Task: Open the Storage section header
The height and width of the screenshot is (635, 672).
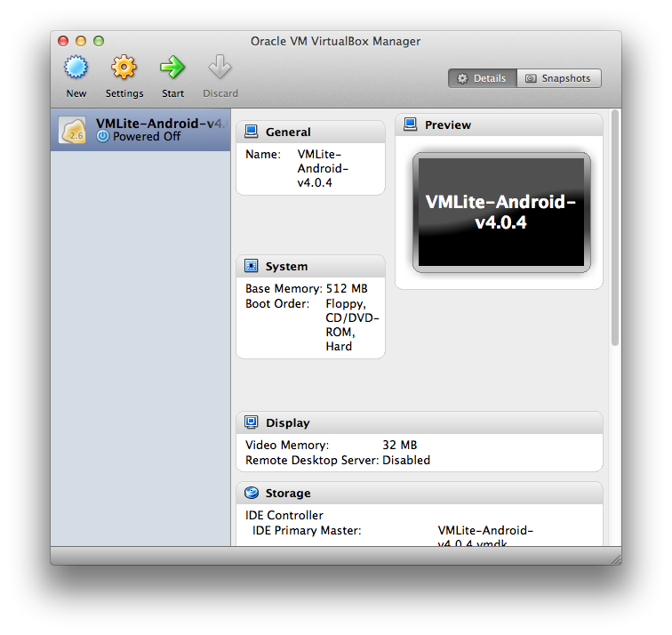Action: tap(420, 493)
